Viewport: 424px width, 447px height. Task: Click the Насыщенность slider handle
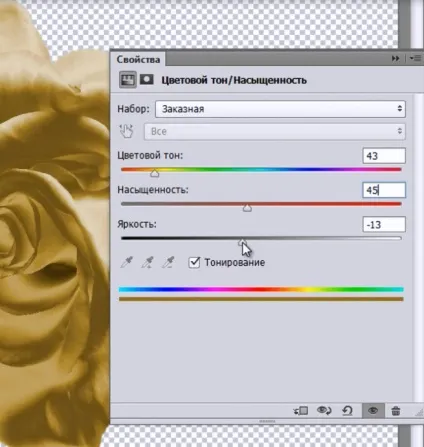tap(247, 208)
